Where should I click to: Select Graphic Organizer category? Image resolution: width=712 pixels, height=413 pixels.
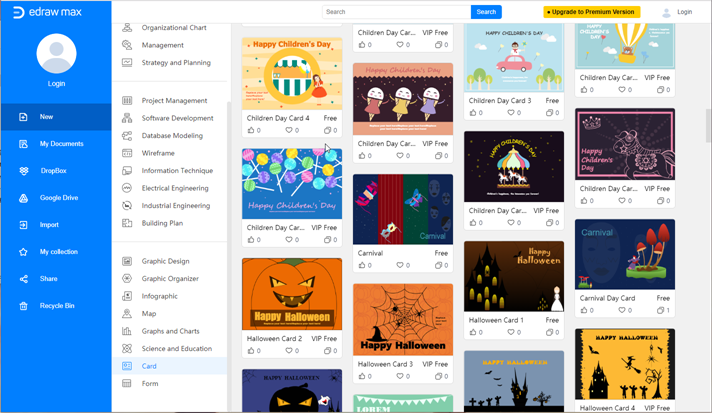tap(170, 279)
